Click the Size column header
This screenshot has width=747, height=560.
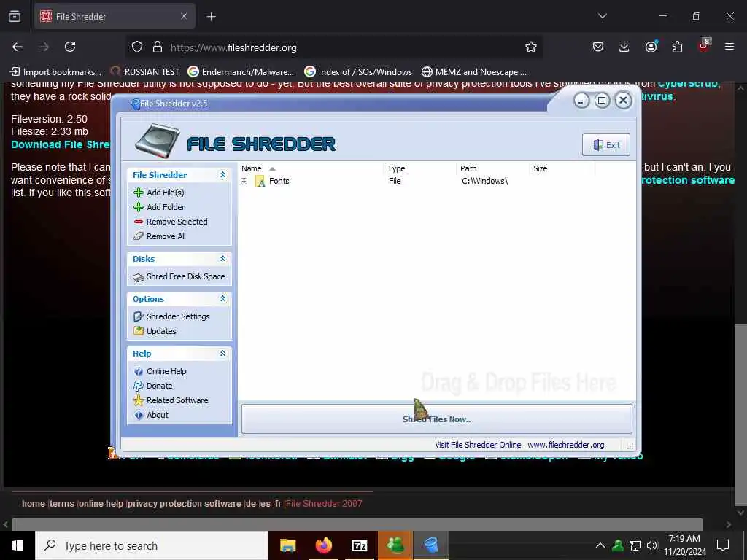[x=562, y=168]
